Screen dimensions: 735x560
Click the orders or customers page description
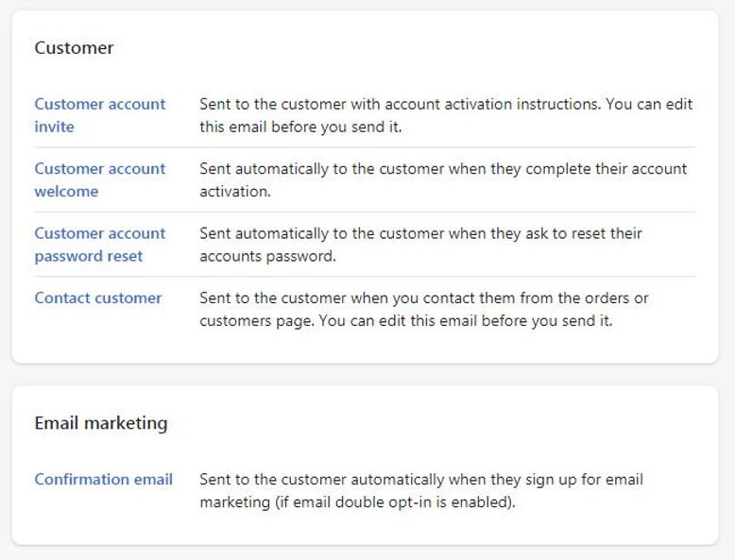coord(423,310)
